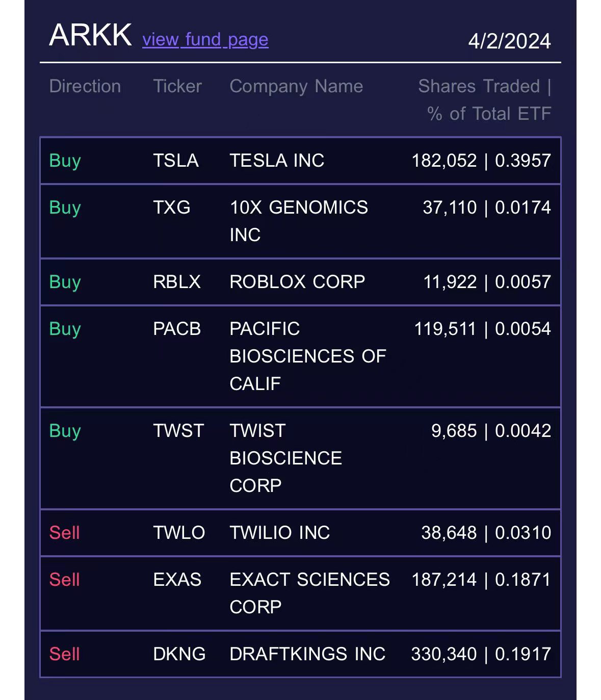Viewport: 601px width, 700px height.
Task: Click the Sell label in the DraftKings row
Action: [x=65, y=654]
